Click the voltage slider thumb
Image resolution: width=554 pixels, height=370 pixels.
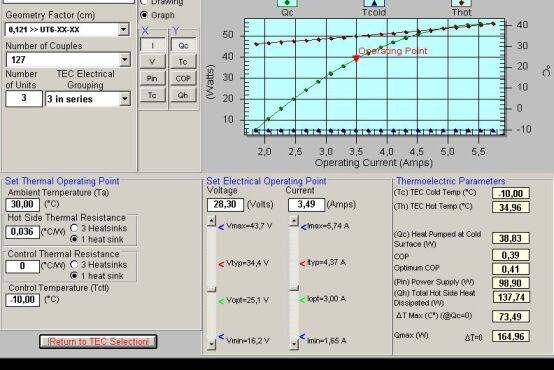pos(212,289)
